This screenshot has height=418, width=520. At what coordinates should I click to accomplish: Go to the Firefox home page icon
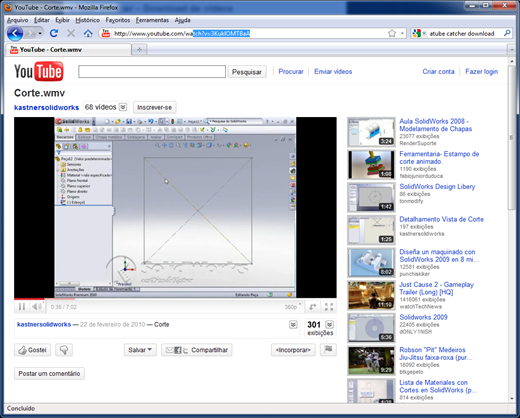click(88, 33)
